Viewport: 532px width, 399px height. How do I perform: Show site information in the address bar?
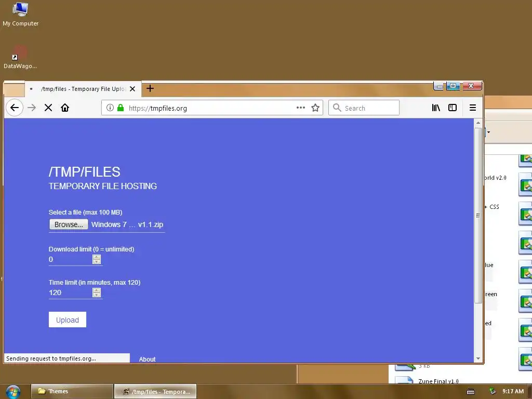click(110, 108)
